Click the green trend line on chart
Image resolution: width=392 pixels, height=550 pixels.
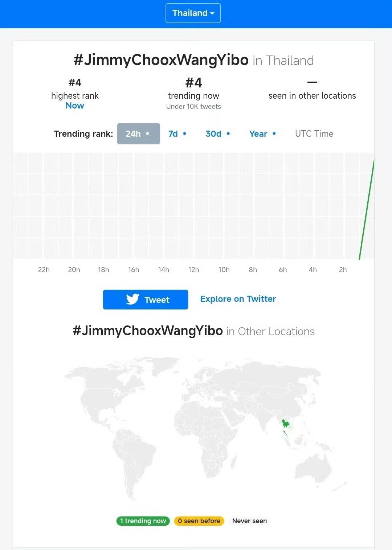click(x=367, y=210)
